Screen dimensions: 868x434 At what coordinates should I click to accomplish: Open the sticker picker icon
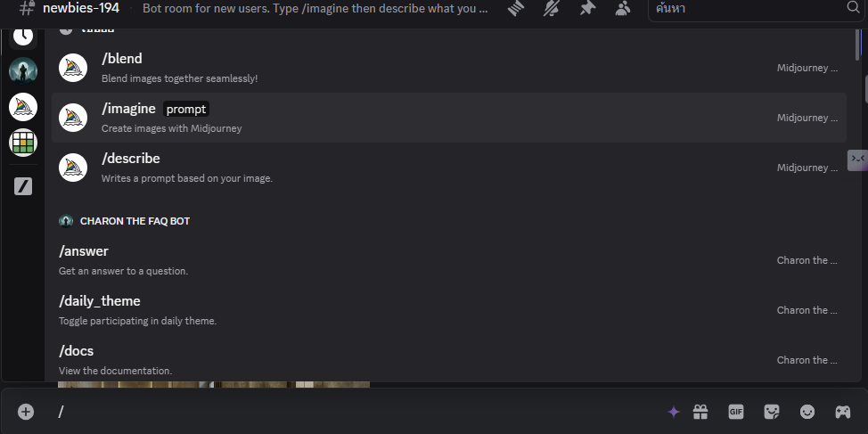[772, 412]
